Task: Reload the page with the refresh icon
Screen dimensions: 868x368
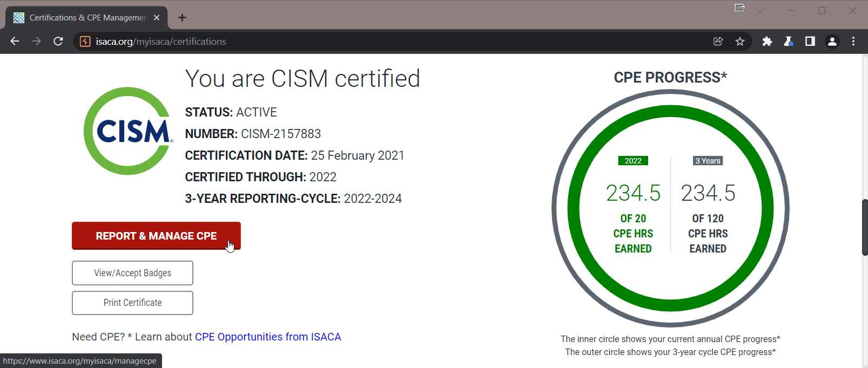Action: (58, 42)
